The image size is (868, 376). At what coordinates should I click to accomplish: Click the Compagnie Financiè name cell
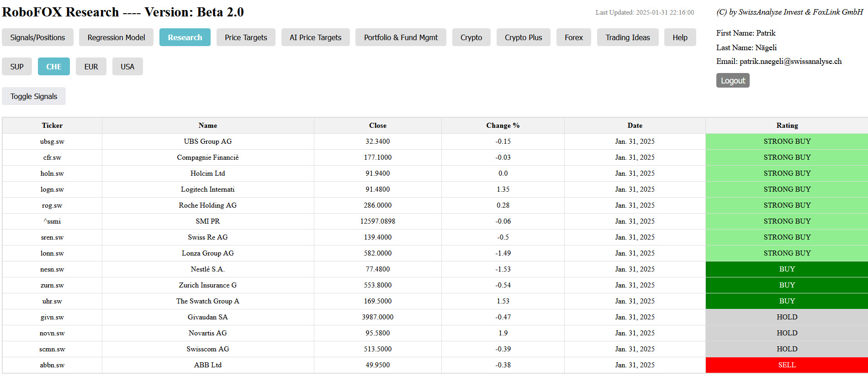click(x=208, y=157)
